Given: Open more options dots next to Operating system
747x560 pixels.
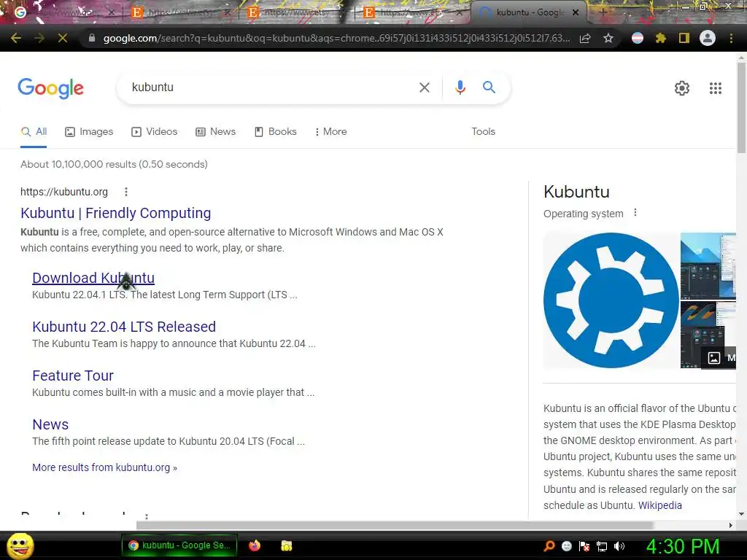Looking at the screenshot, I should point(635,213).
